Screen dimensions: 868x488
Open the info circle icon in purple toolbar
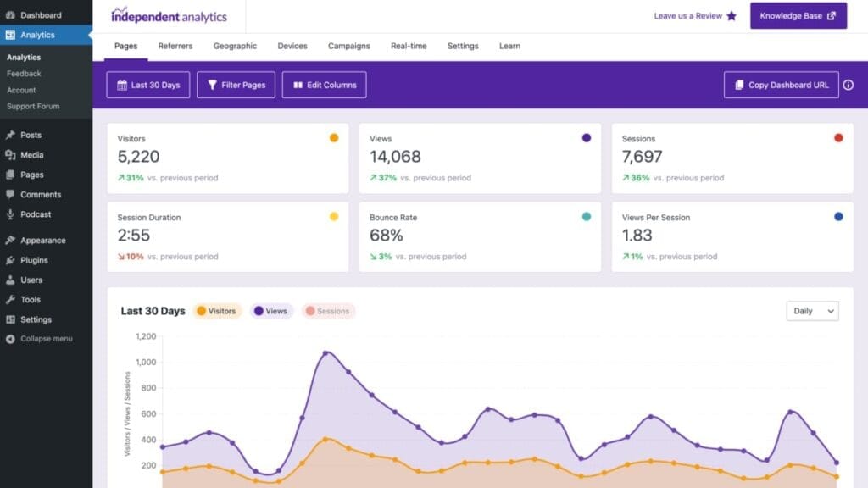[849, 85]
